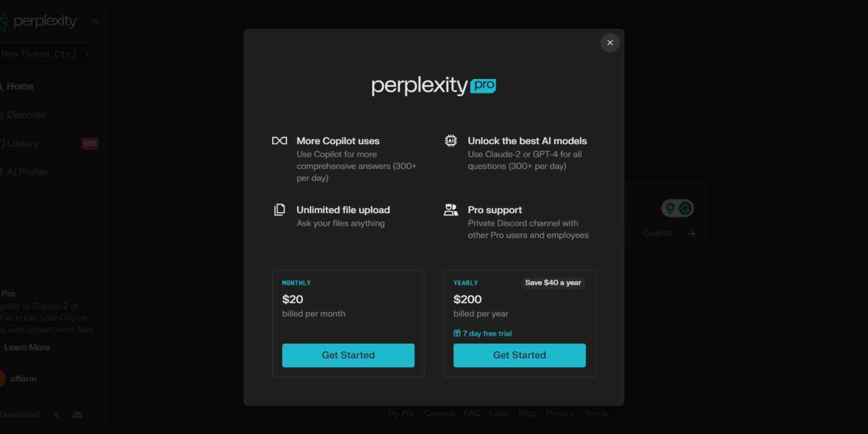Image resolution: width=868 pixels, height=434 pixels.
Task: Click the Try Pro footer link
Action: (x=400, y=413)
